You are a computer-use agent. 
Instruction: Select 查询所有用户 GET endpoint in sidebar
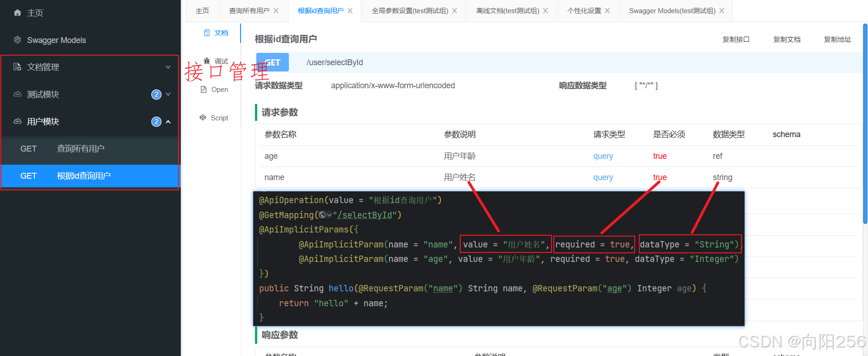(x=90, y=148)
